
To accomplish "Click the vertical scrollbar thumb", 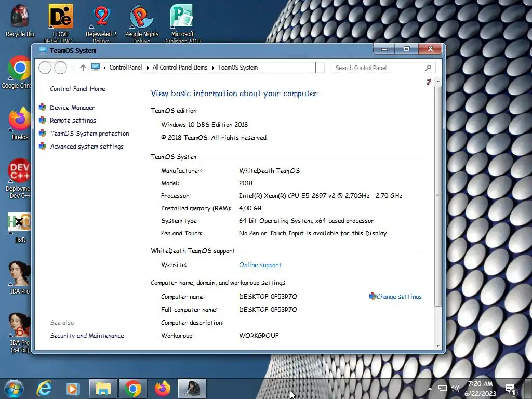I will pyautogui.click(x=437, y=196).
